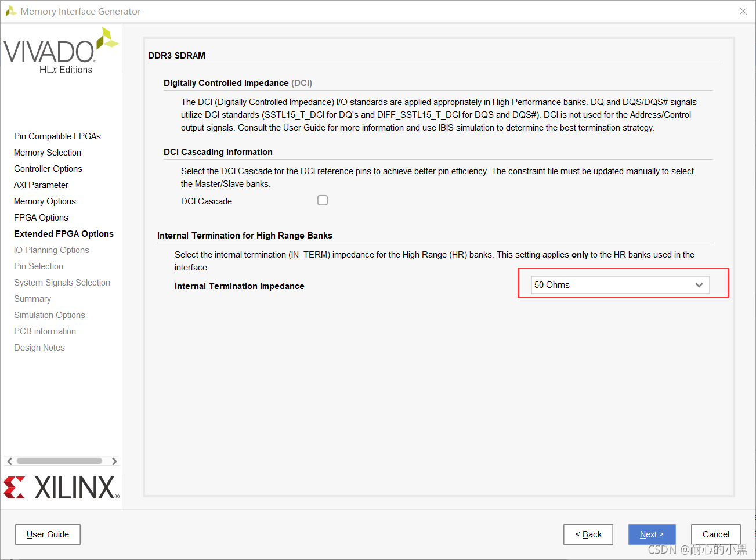
Task: Go back with the Back button
Action: pos(588,534)
